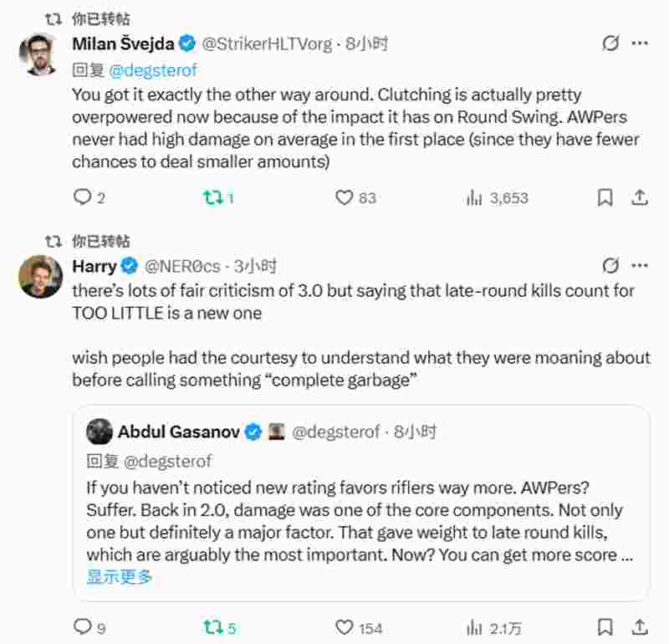Undo repost on Harry's post
Screen dimensions: 669x644
(x=212, y=626)
